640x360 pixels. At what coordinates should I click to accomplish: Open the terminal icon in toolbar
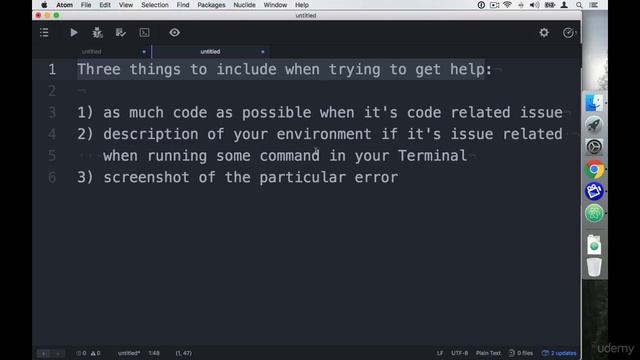pyautogui.click(x=144, y=33)
